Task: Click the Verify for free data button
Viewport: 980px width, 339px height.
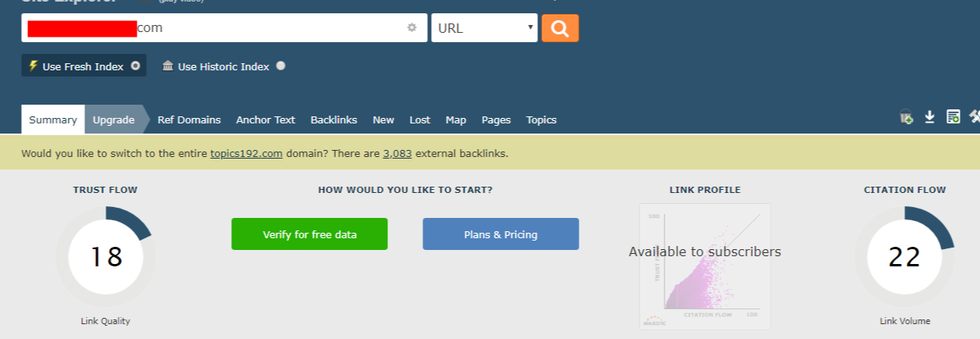Action: tap(309, 234)
